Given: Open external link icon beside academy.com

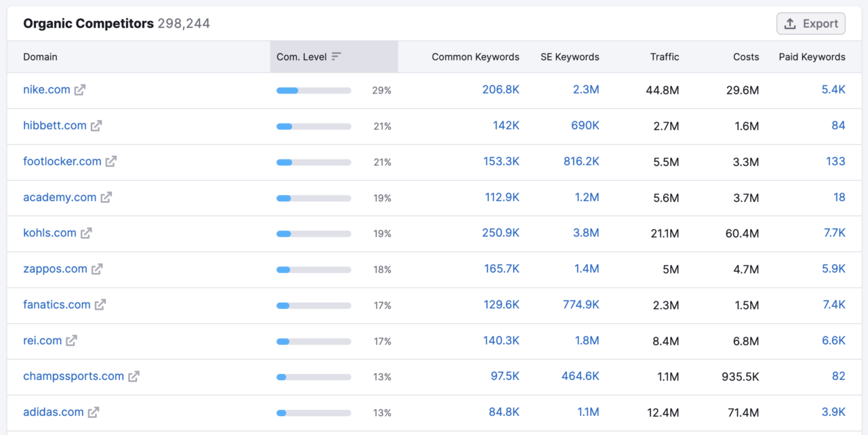Looking at the screenshot, I should pos(106,198).
